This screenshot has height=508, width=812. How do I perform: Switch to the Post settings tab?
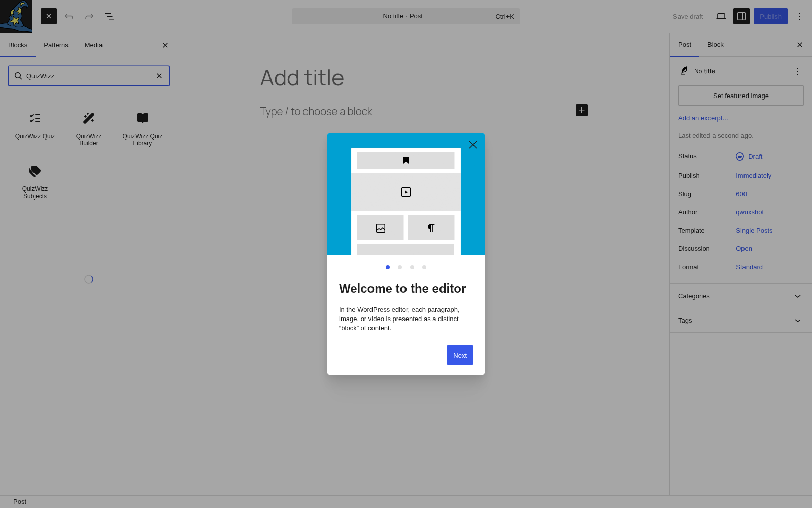(x=685, y=45)
